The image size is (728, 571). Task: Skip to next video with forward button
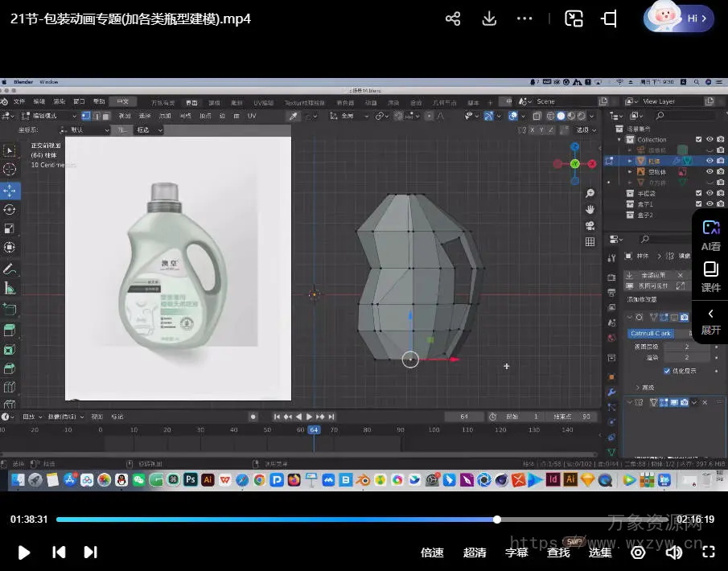point(90,552)
